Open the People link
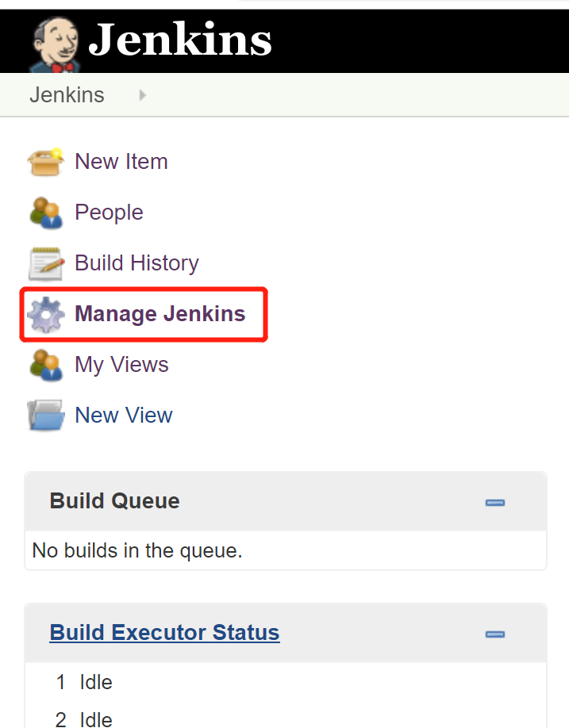 tap(110, 213)
